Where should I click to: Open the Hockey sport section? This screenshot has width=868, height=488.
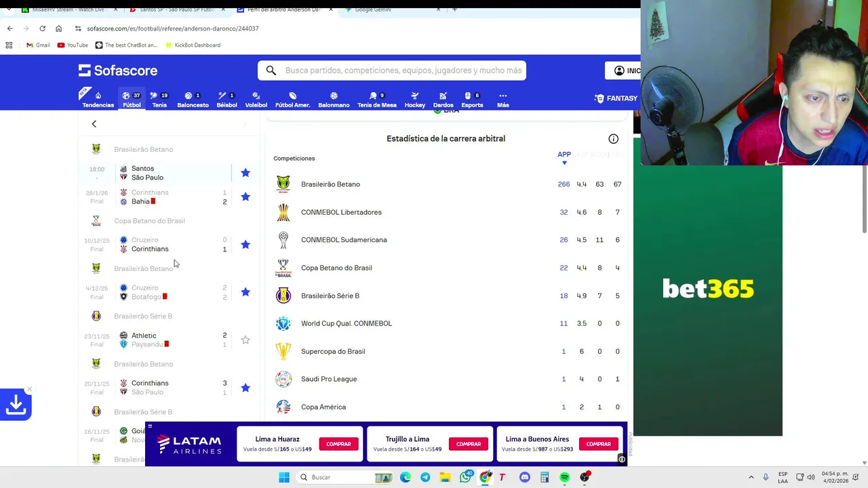pos(414,99)
